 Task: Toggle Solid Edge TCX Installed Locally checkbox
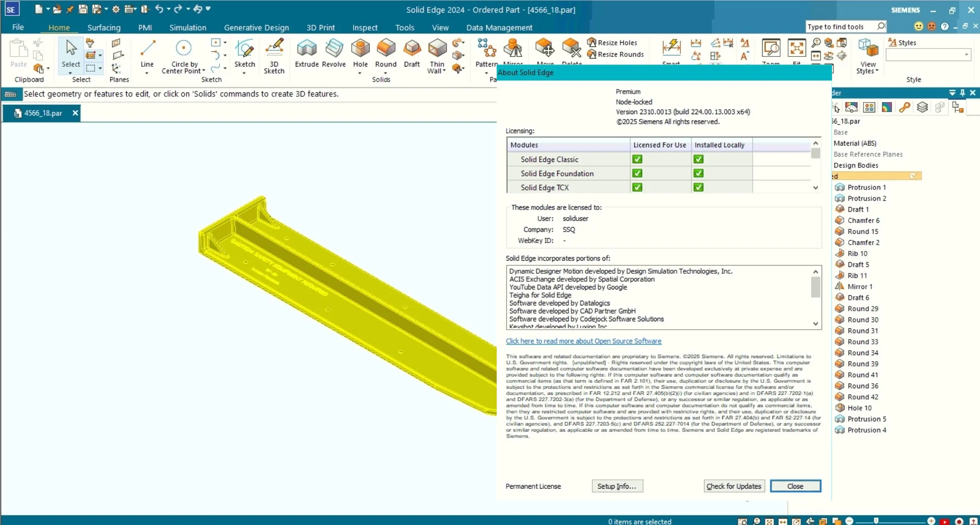[x=698, y=187]
